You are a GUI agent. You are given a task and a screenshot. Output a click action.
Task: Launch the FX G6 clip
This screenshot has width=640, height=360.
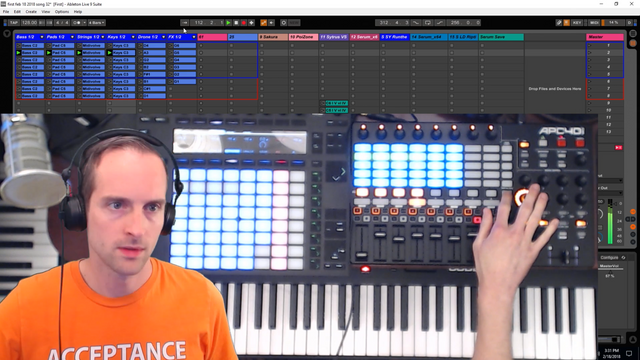pyautogui.click(x=171, y=46)
